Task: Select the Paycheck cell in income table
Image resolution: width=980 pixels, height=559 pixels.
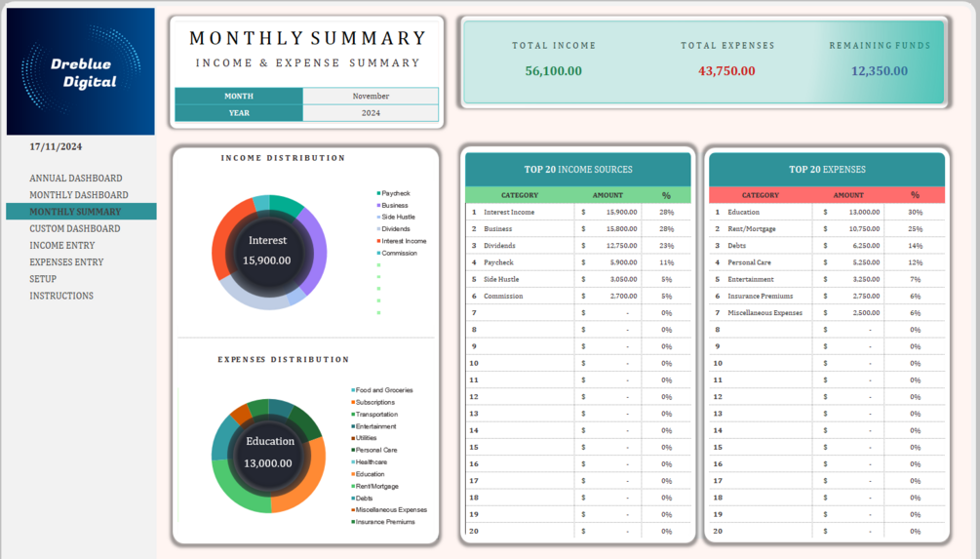Action: (x=527, y=262)
